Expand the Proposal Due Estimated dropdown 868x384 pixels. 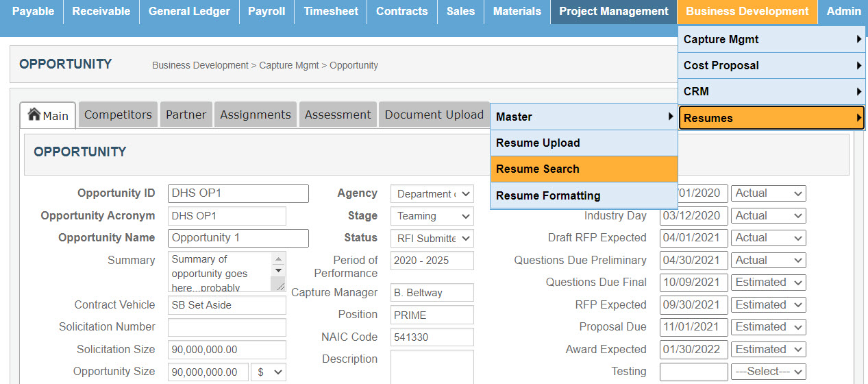(x=768, y=327)
